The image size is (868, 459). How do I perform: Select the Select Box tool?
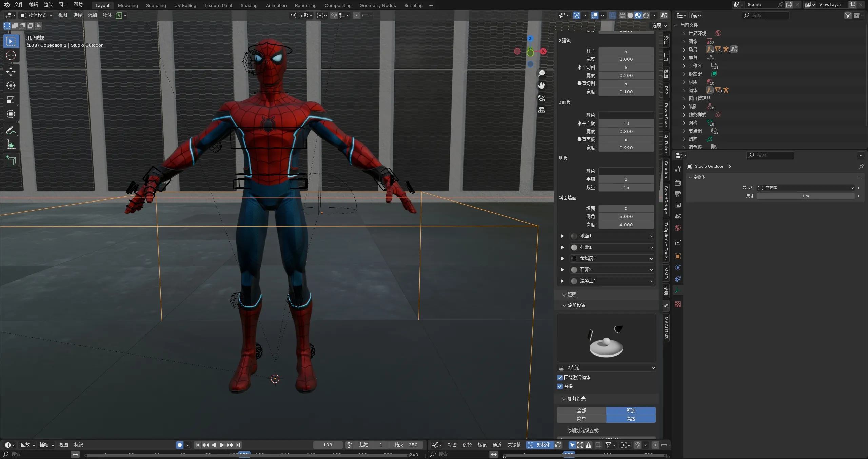[11, 41]
